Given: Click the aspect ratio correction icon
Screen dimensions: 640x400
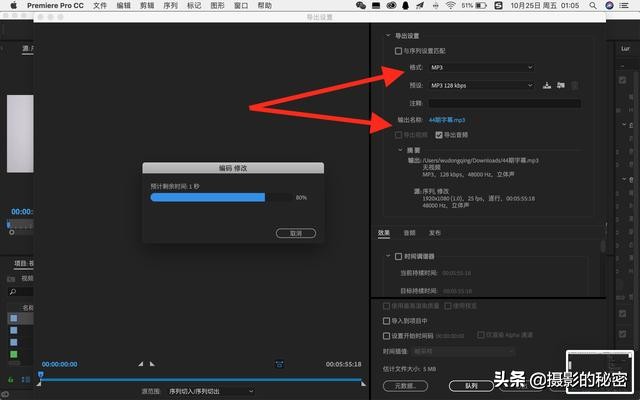Looking at the screenshot, I should [x=280, y=364].
